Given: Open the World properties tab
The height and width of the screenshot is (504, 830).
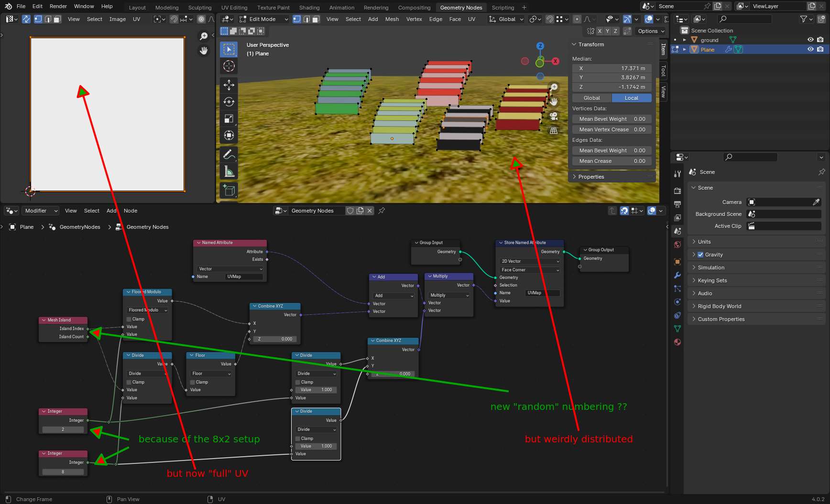Looking at the screenshot, I should pos(677,245).
